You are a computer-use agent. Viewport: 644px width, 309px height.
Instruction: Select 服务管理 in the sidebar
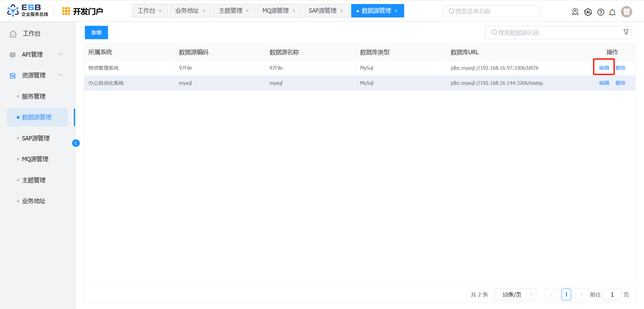pos(34,97)
